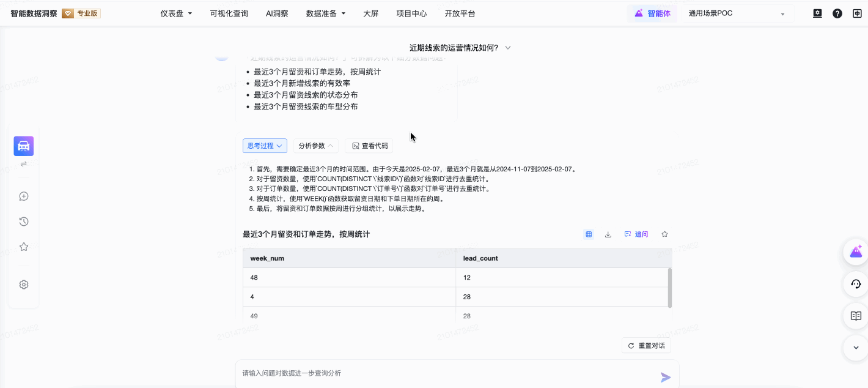
Task: Expand the question title chevron
Action: pyautogui.click(x=508, y=48)
